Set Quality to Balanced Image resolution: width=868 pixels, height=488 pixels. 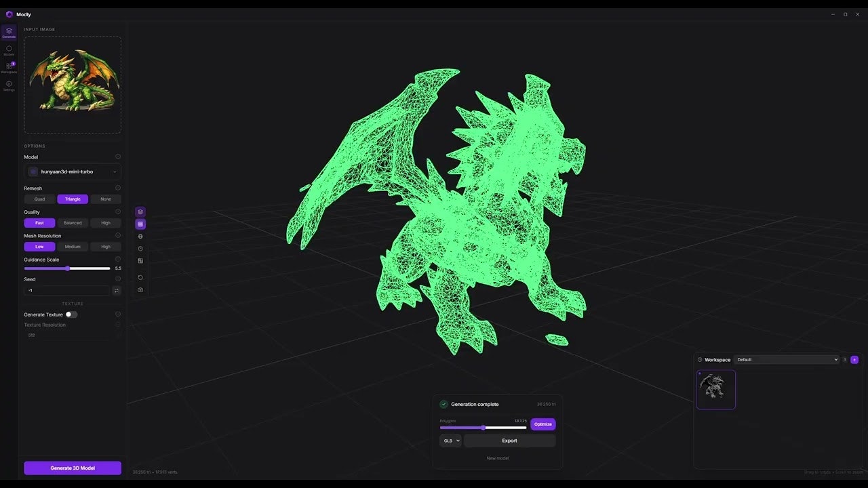73,223
